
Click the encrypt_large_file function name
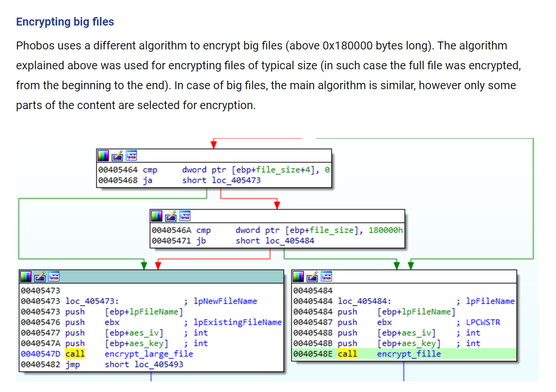148,354
